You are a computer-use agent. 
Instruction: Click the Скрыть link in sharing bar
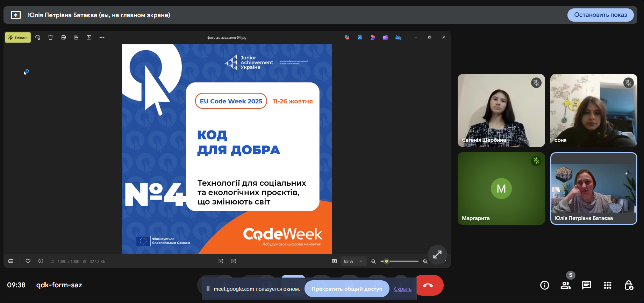pyautogui.click(x=402, y=289)
